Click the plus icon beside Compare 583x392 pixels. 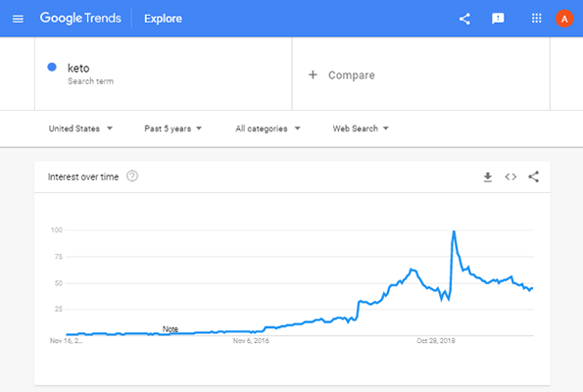click(x=314, y=74)
